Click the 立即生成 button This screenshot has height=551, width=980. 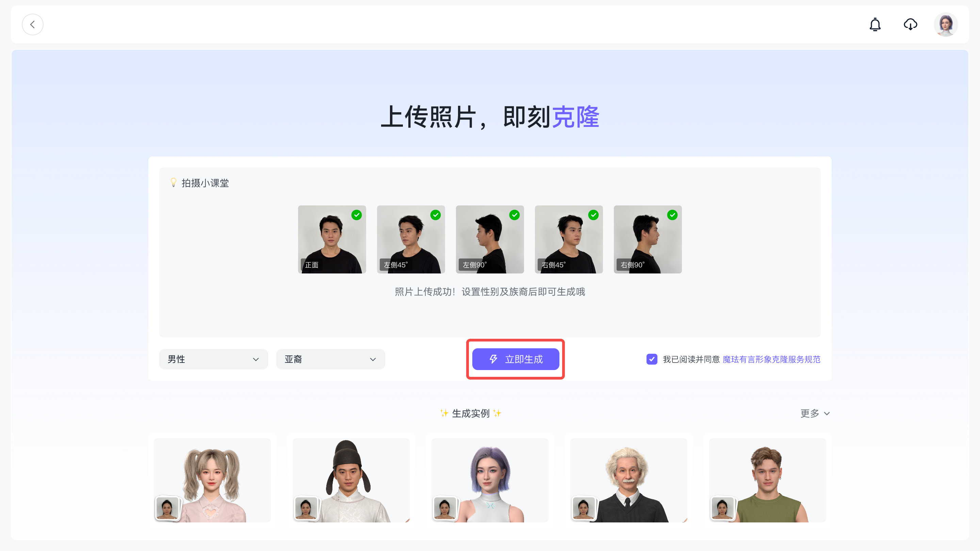516,359
